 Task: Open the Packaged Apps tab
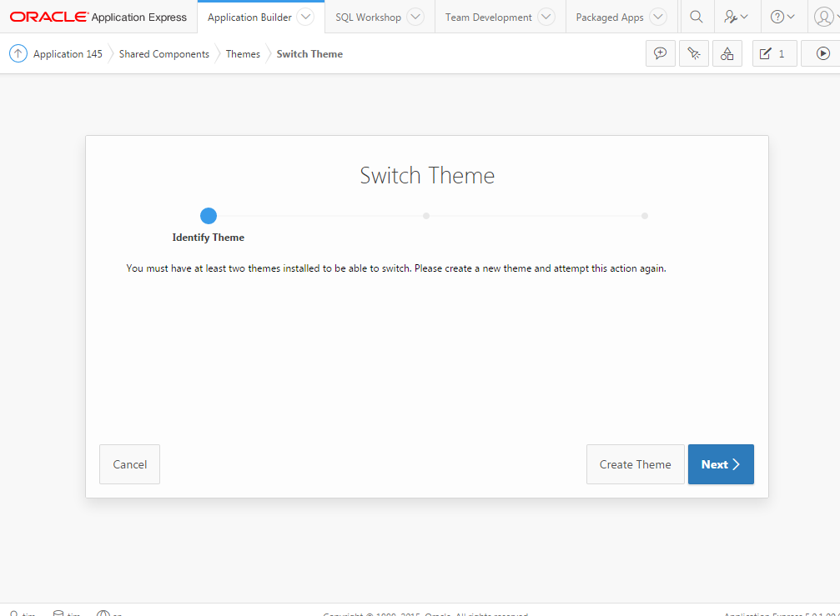tap(609, 17)
